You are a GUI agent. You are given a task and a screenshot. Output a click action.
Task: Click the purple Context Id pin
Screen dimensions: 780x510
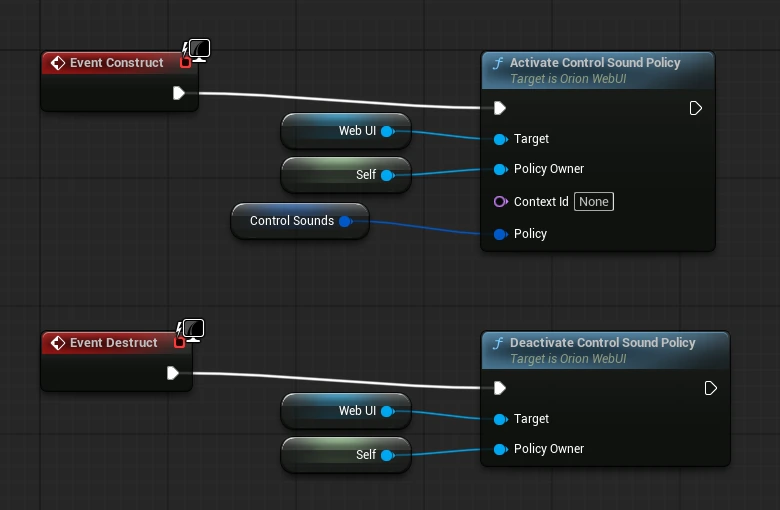pyautogui.click(x=500, y=202)
